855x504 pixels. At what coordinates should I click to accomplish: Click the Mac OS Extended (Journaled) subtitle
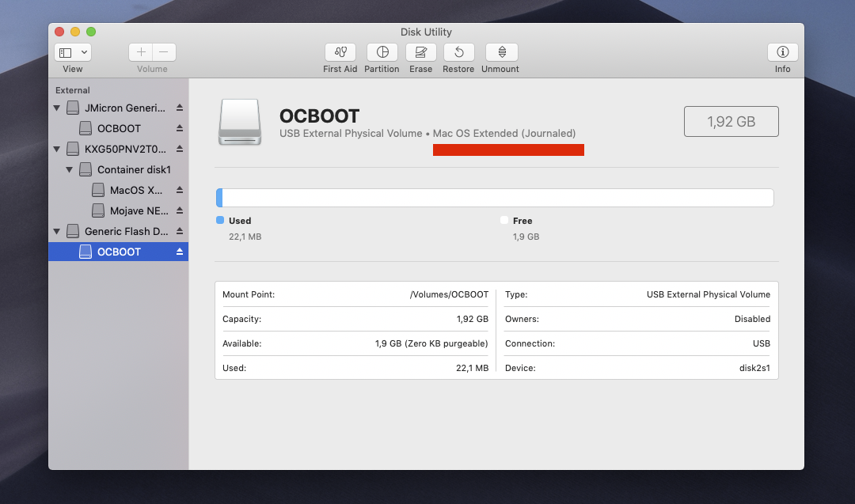pos(504,134)
